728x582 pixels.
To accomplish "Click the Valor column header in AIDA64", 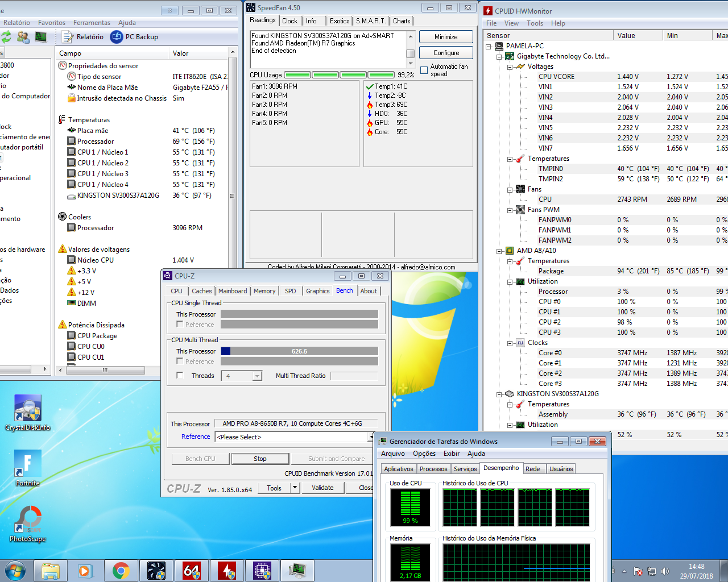I will tap(199, 53).
